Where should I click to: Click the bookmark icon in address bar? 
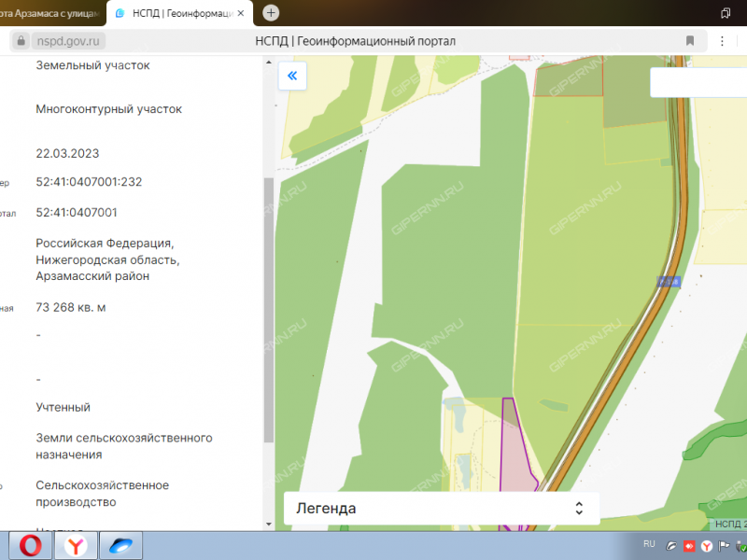pos(690,41)
